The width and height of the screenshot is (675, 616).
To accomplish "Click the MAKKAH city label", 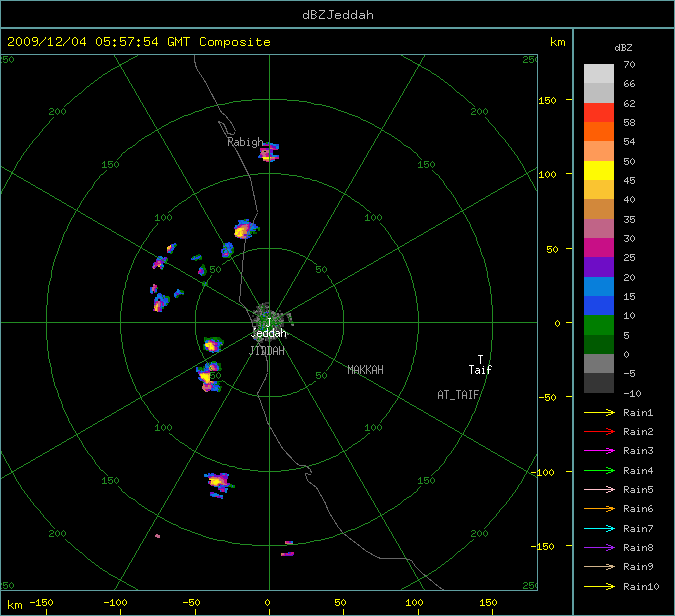I will 365,370.
